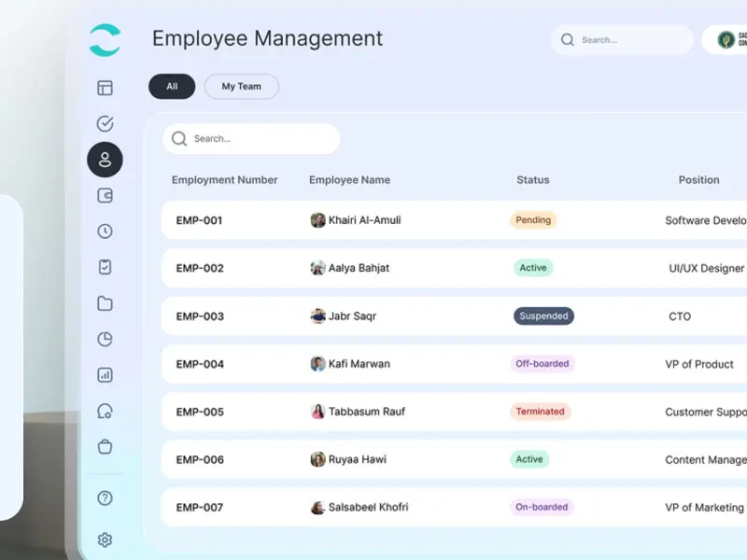Sort by Employee Name column header
This screenshot has width=747, height=560.
(349, 180)
